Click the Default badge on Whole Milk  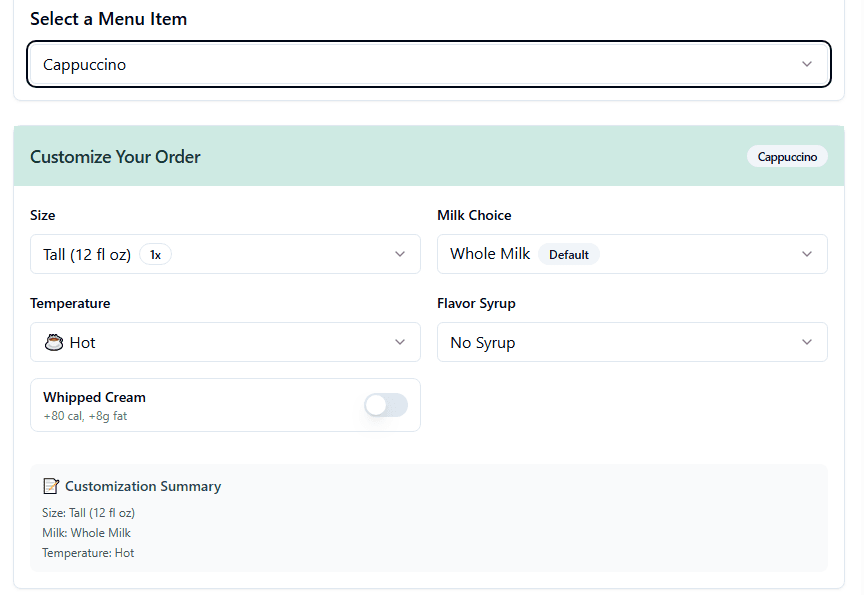pos(569,254)
